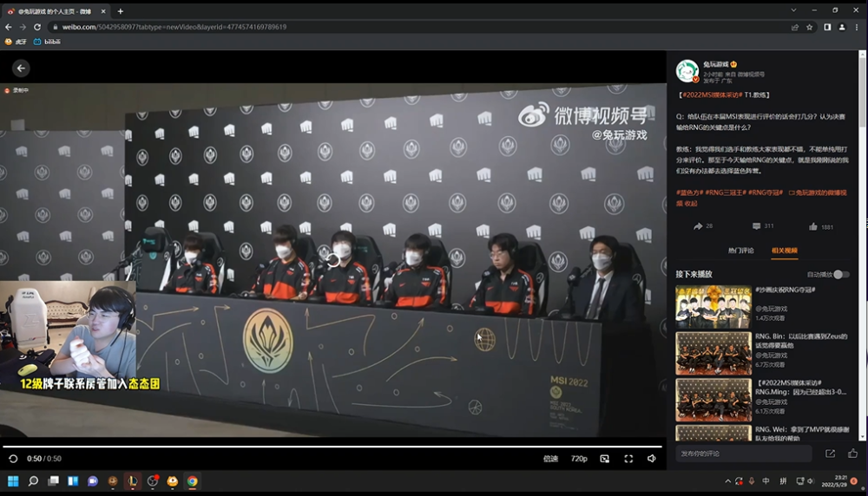868x496 pixels.
Task: Open comments via the 311 comment icon
Action: click(x=756, y=226)
